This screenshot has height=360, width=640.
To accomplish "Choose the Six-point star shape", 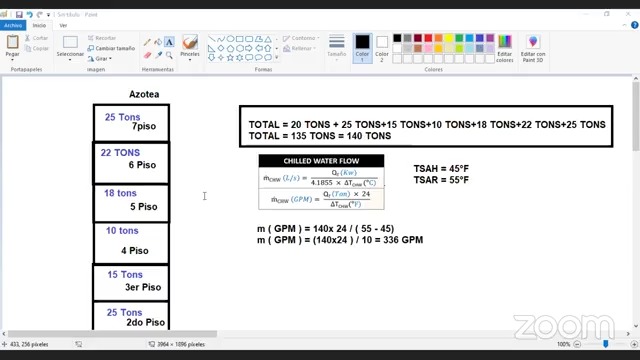I will (240, 58).
